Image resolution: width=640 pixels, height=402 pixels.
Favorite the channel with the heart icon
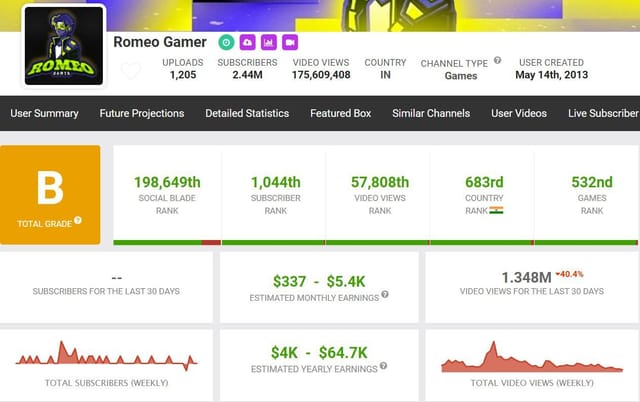(130, 72)
